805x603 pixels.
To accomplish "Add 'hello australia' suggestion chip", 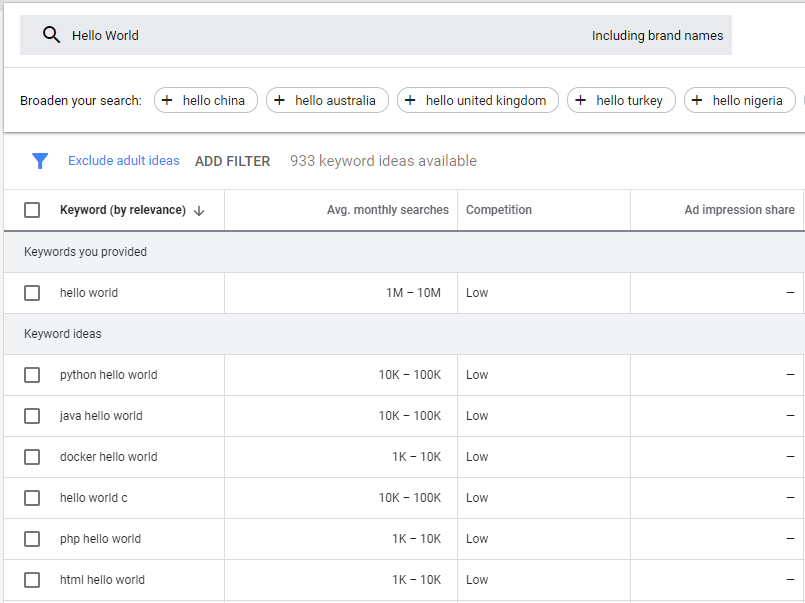I will click(327, 100).
